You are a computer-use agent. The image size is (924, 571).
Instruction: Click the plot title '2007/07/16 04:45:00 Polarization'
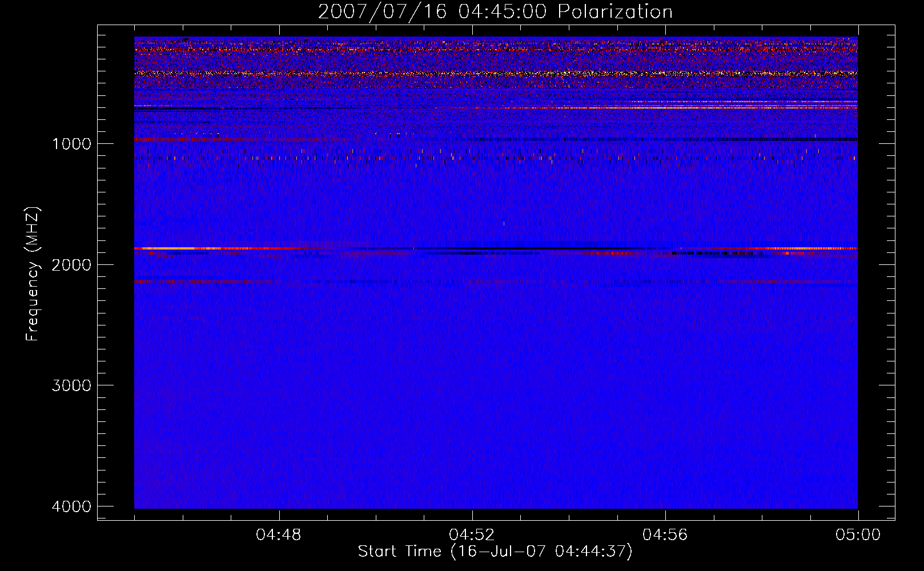tap(495, 11)
